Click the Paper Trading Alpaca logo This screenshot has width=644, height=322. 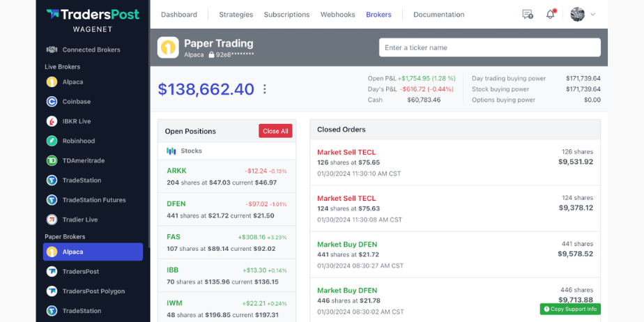[x=168, y=47]
